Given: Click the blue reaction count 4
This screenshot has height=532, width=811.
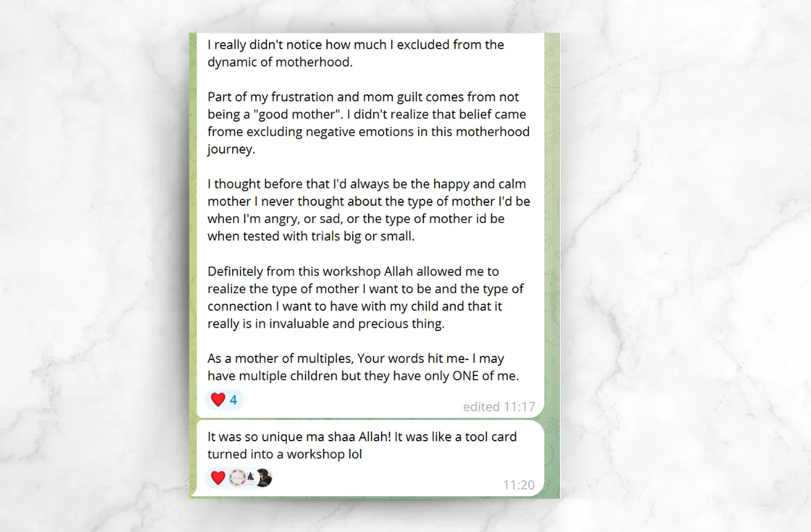Looking at the screenshot, I should tap(234, 400).
